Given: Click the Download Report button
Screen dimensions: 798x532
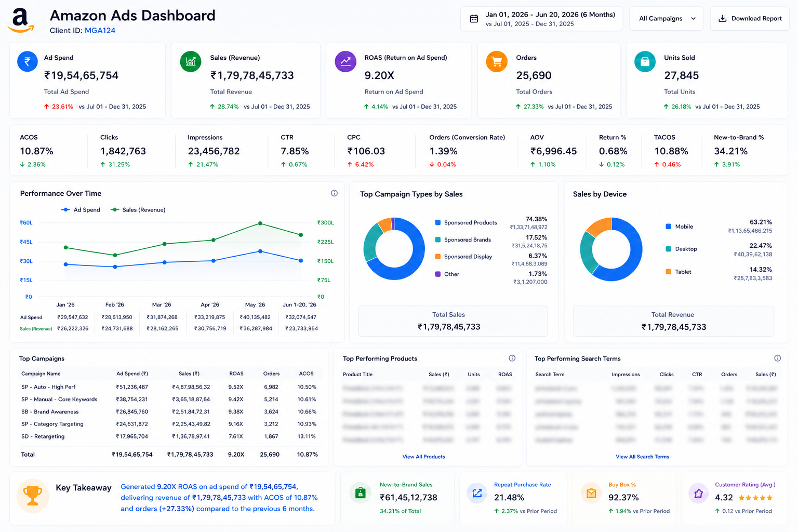Looking at the screenshot, I should (x=750, y=19).
